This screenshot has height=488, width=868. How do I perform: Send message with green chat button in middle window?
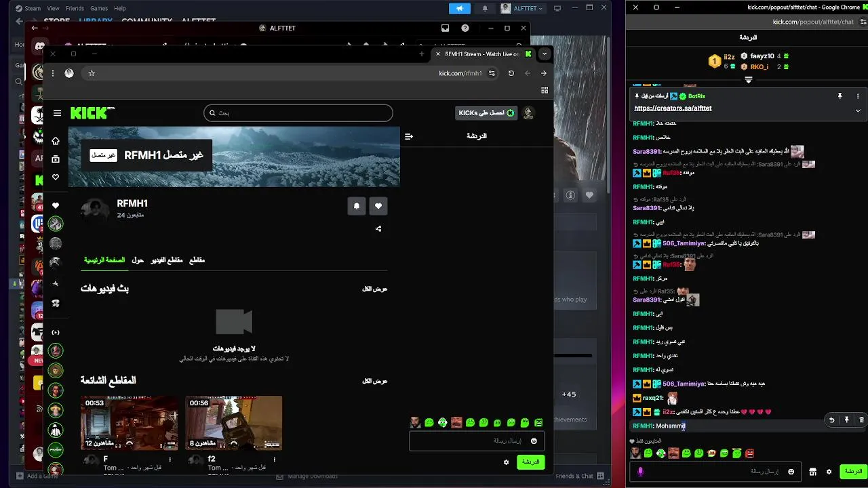530,462
